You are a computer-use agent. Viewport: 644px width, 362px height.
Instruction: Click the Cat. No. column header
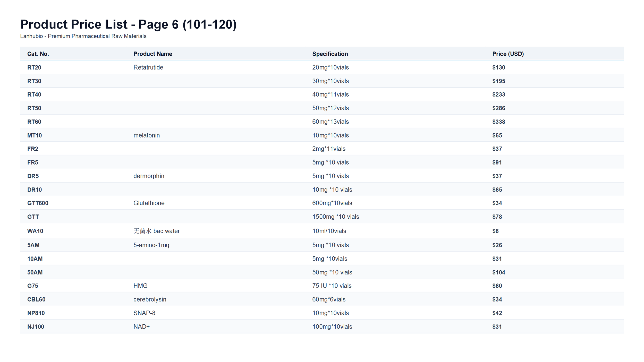38,54
